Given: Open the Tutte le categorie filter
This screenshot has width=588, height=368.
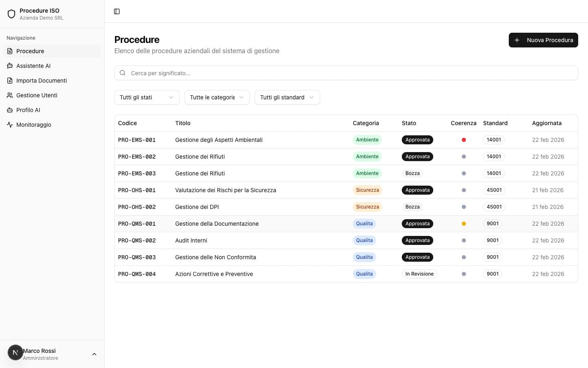Looking at the screenshot, I should point(217,97).
